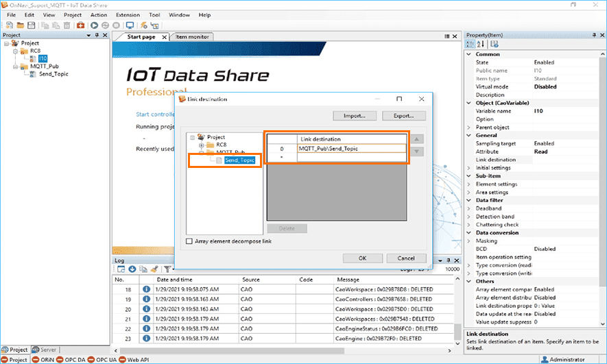Expand the Initial settings property
Viewport: 607px width, 364px height.
(x=469, y=168)
